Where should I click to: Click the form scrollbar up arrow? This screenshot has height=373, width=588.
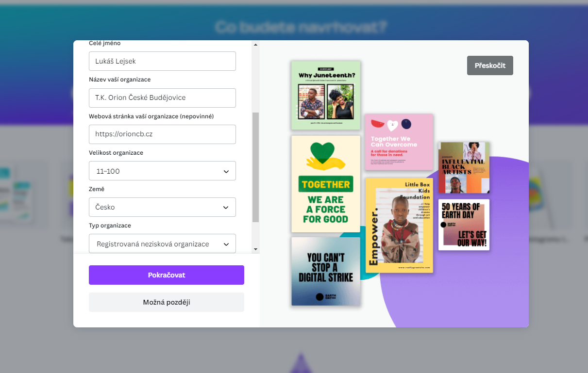(256, 45)
